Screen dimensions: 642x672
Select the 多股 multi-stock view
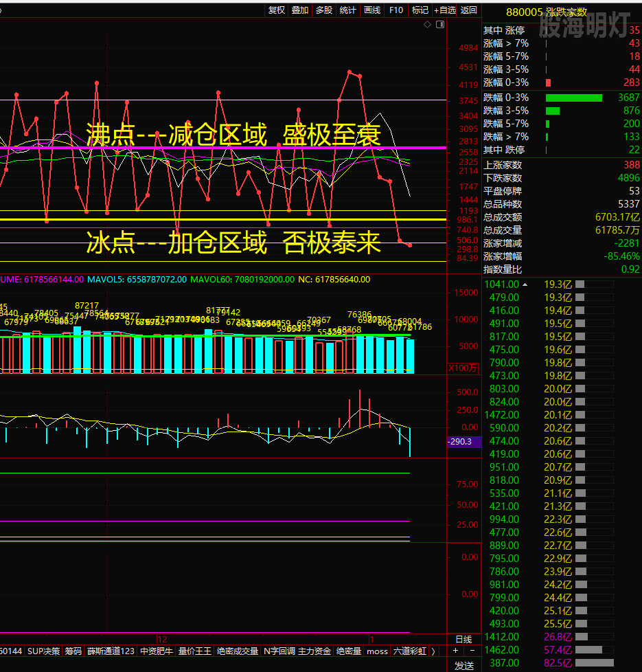[324, 10]
